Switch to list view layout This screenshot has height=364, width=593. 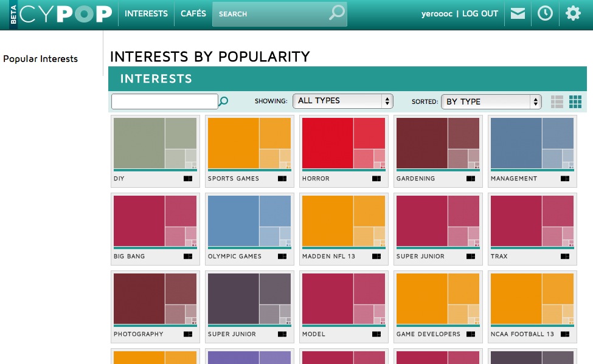(557, 101)
